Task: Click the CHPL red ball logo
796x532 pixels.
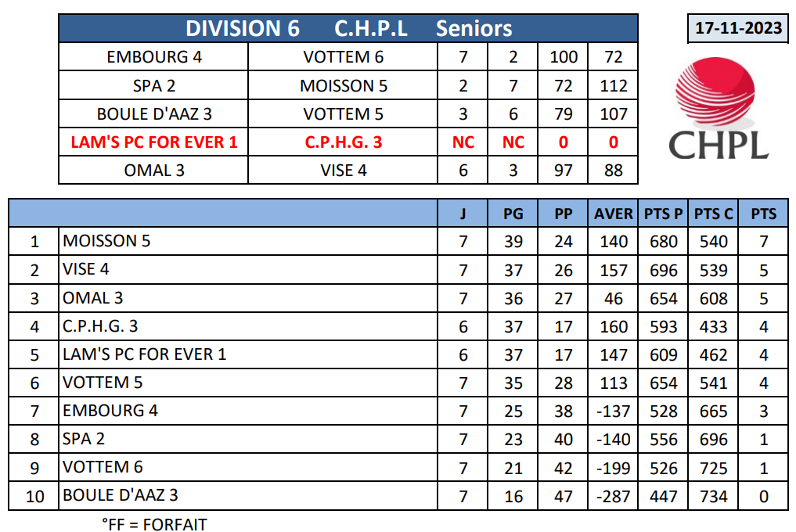Action: coord(716,96)
